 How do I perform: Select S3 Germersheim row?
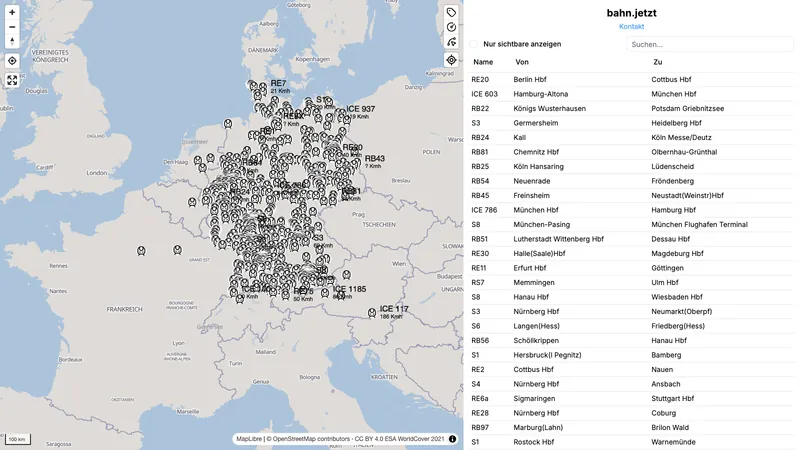coord(631,123)
